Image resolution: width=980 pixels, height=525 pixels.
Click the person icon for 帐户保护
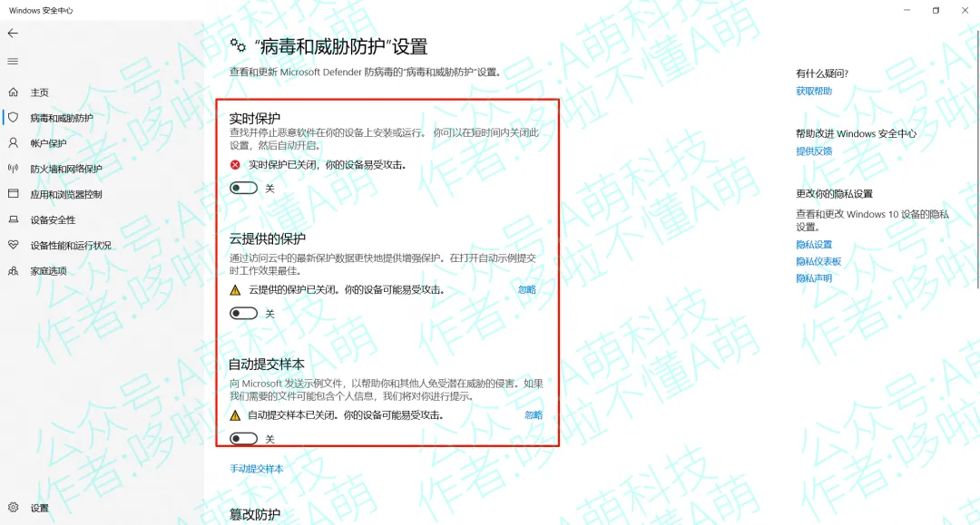tap(13, 143)
